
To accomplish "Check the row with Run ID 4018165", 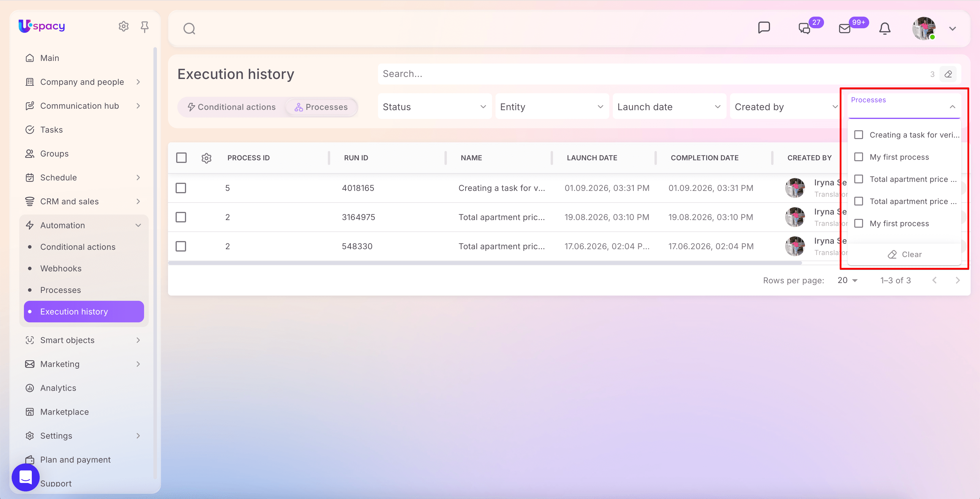I will [x=181, y=188].
